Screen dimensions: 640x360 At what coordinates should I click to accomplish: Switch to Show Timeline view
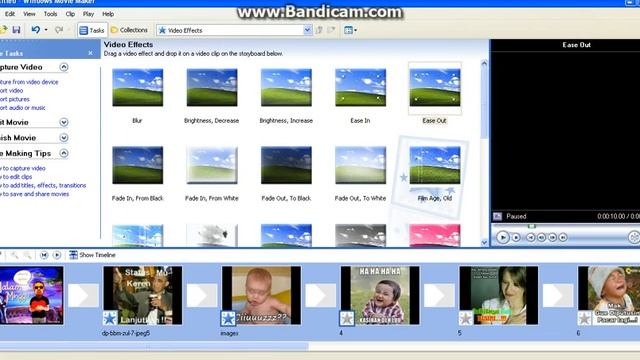(92, 255)
